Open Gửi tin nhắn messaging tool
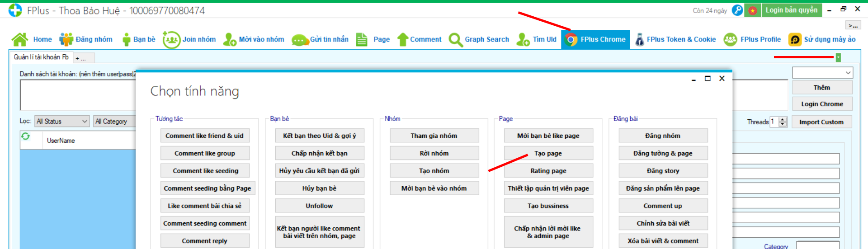The width and height of the screenshot is (868, 249). tap(320, 40)
